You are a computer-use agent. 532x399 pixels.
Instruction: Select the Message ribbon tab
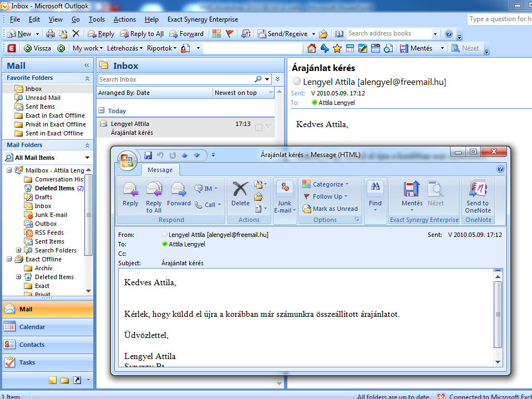pos(160,170)
